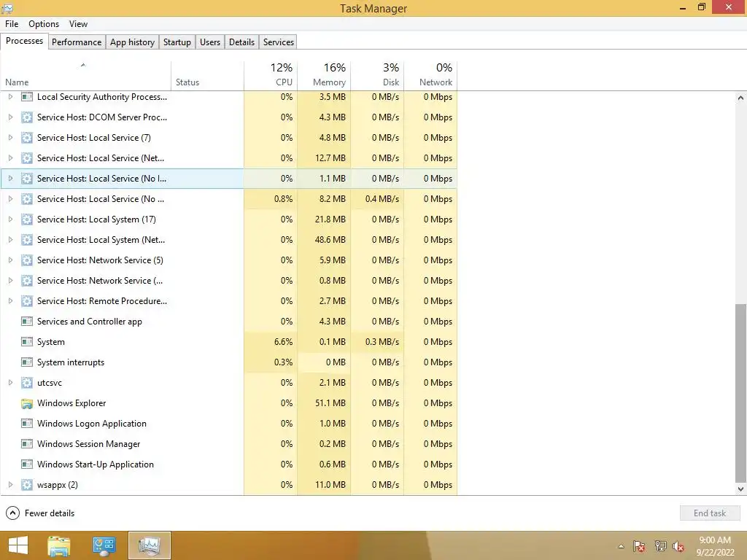Click the Service Host: Local System (17) icon

pos(27,219)
